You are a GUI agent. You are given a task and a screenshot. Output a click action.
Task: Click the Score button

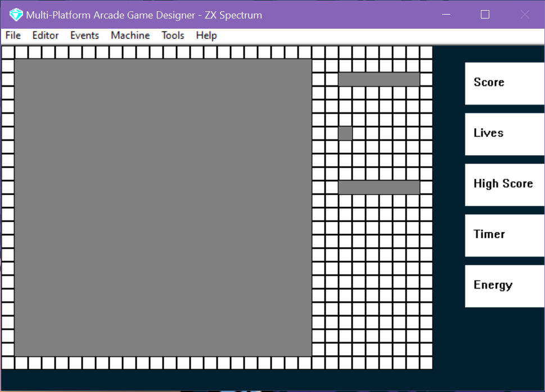[505, 83]
